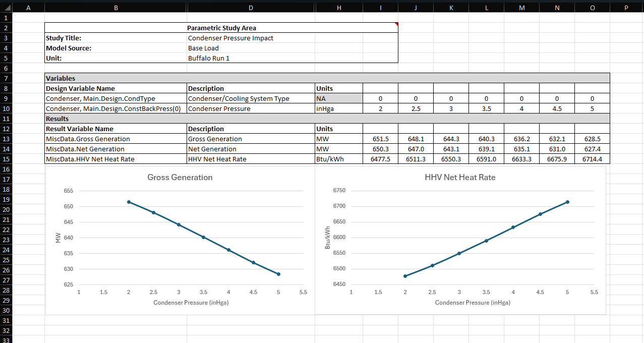Viewport: 644px width, 343px height.
Task: Click the red comment indicator in title cell
Action: pyautogui.click(x=396, y=25)
